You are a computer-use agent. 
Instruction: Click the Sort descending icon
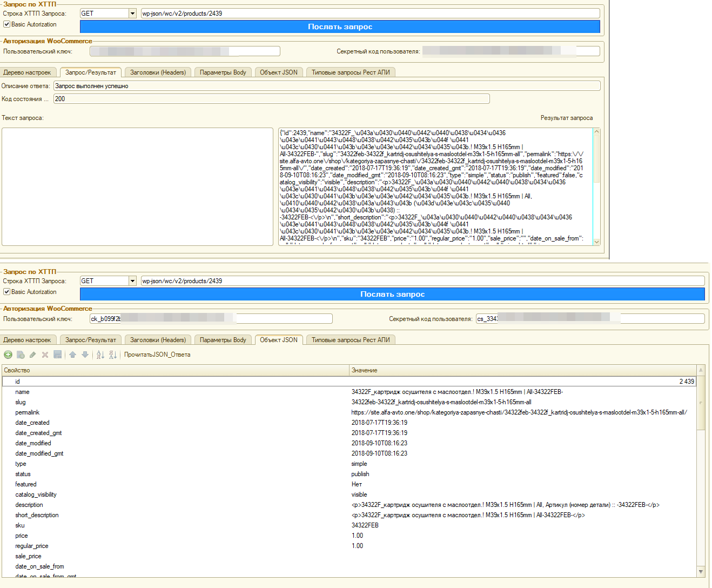pyautogui.click(x=112, y=355)
